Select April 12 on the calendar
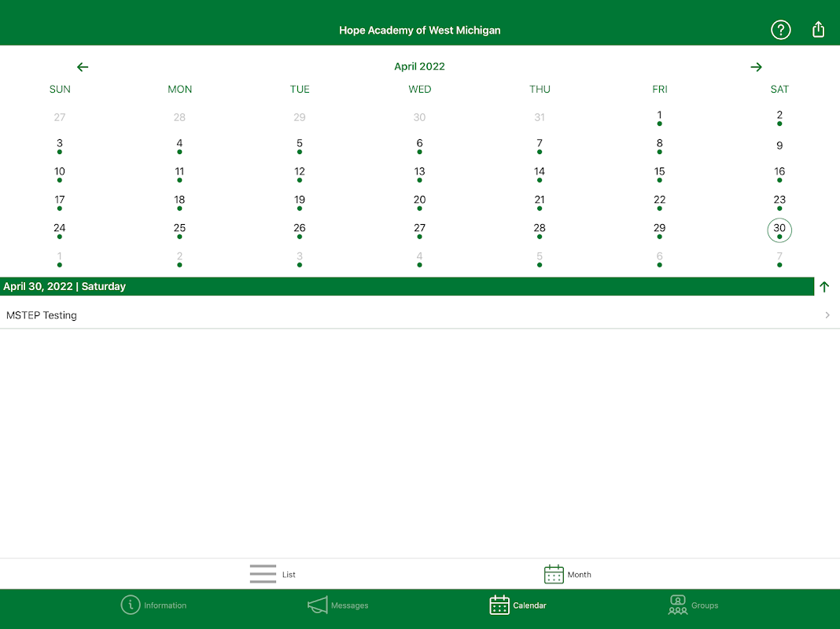Image resolution: width=840 pixels, height=629 pixels. [x=300, y=174]
